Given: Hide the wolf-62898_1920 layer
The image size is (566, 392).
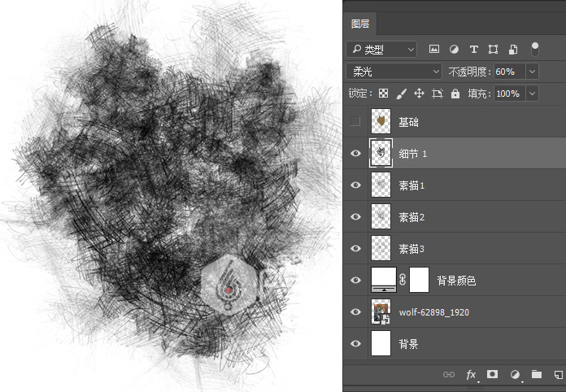Looking at the screenshot, I should (355, 311).
